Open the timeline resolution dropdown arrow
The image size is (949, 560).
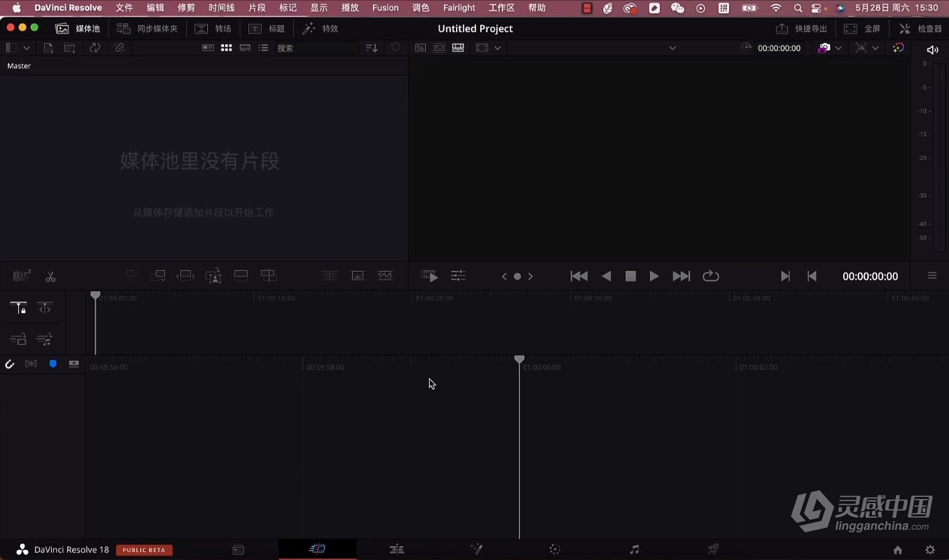tap(875, 48)
